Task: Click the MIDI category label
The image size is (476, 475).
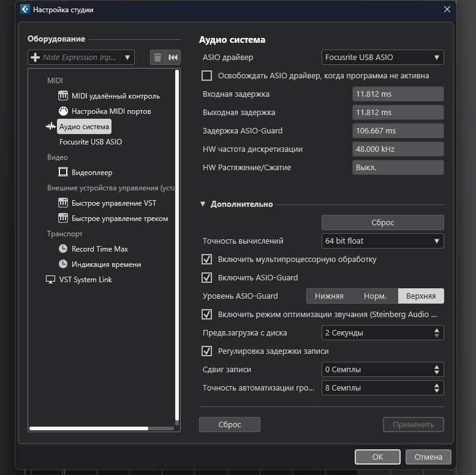Action: [55, 81]
